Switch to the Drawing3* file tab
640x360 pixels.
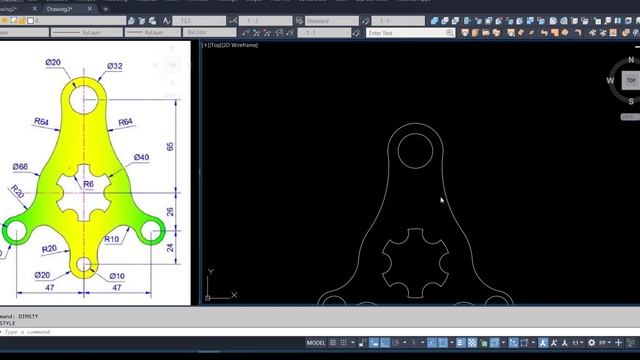pyautogui.click(x=59, y=9)
